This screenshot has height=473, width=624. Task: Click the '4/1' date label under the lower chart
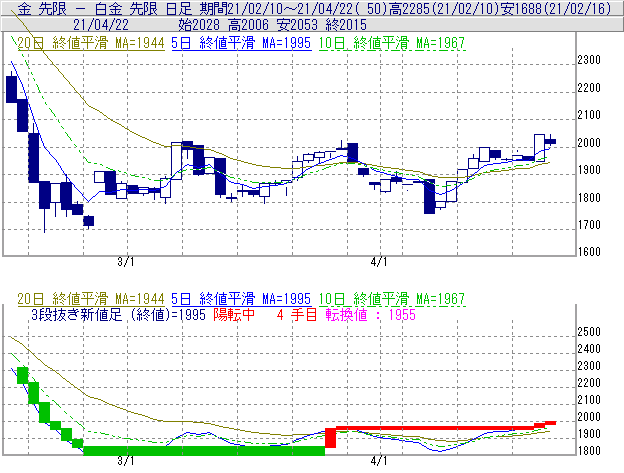379,461
